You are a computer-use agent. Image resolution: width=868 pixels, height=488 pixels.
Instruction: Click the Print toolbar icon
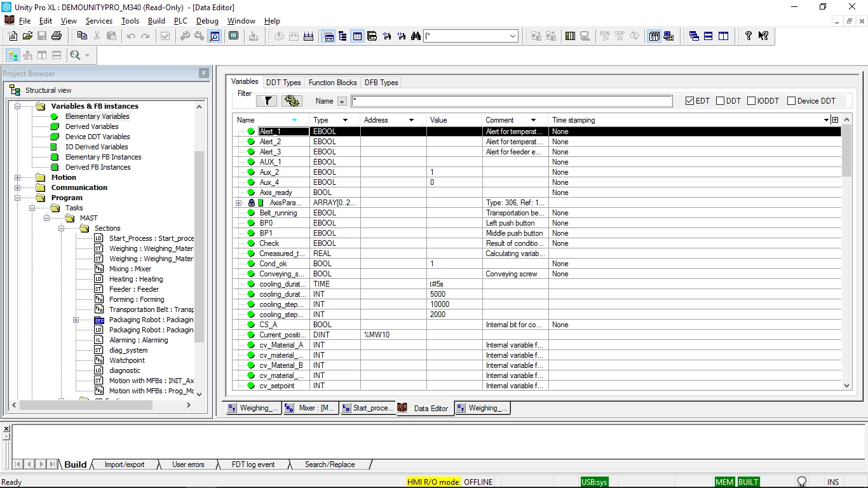pos(57,36)
